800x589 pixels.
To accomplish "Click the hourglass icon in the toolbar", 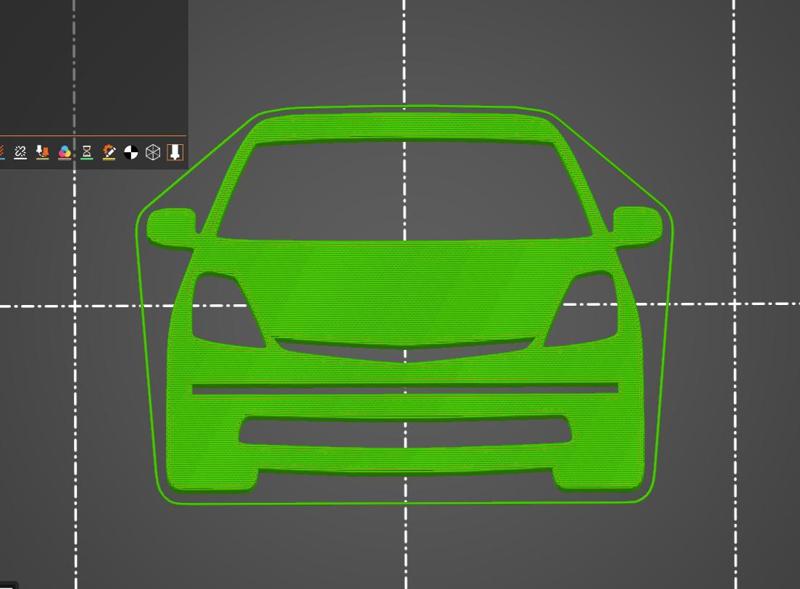I will click(87, 152).
